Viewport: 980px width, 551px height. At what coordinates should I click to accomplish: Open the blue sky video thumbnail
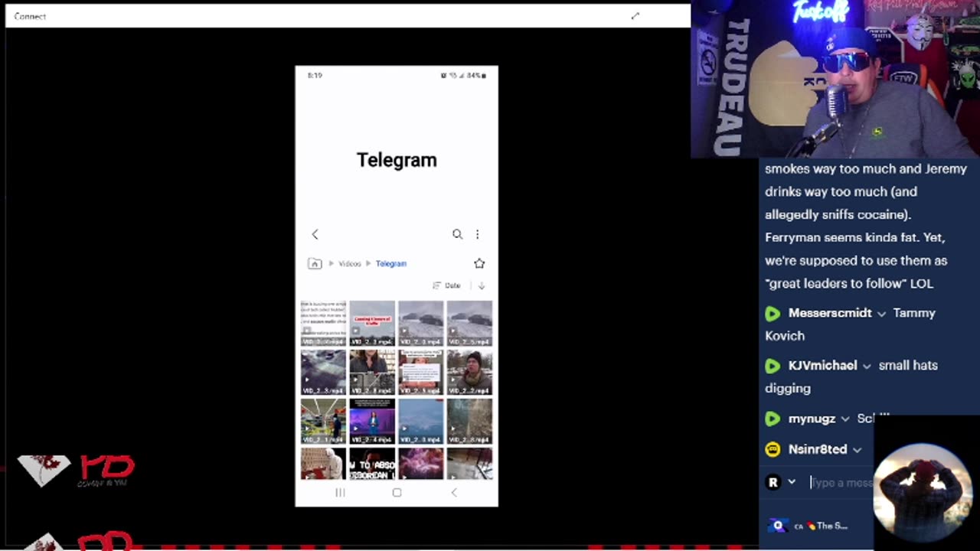click(x=420, y=421)
